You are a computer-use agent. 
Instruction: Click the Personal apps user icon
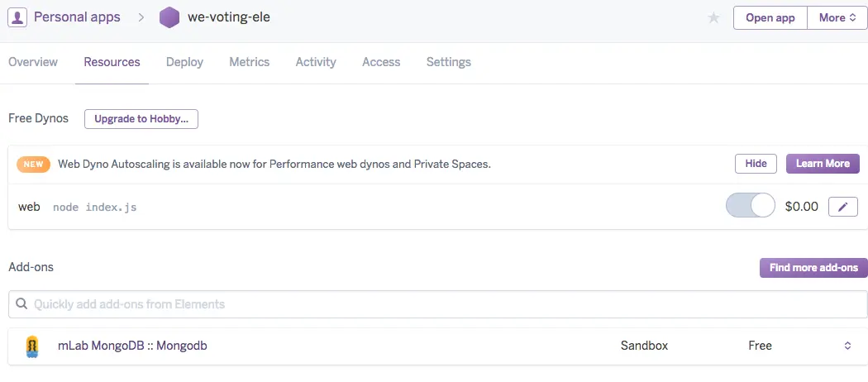pos(17,17)
